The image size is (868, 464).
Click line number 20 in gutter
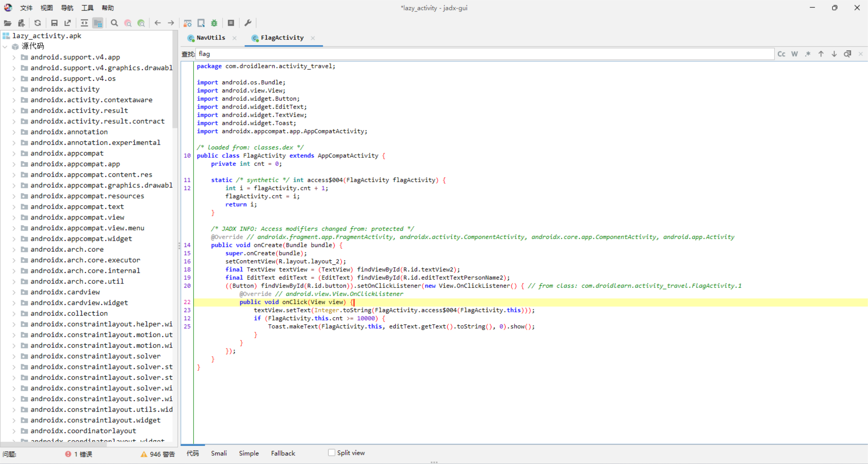click(187, 286)
